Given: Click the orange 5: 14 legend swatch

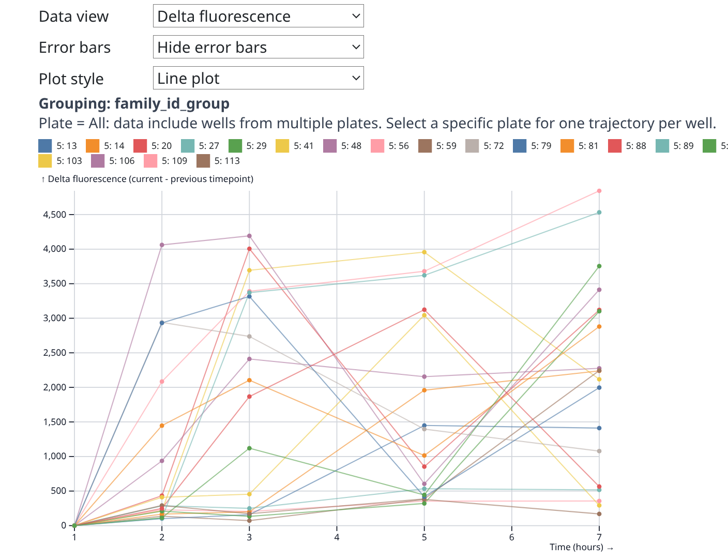Looking at the screenshot, I should point(93,146).
